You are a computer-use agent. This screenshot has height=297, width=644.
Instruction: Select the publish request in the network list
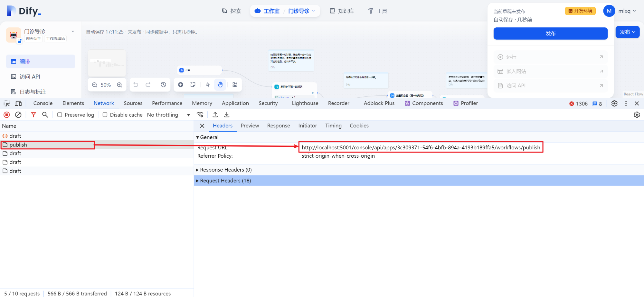point(18,144)
